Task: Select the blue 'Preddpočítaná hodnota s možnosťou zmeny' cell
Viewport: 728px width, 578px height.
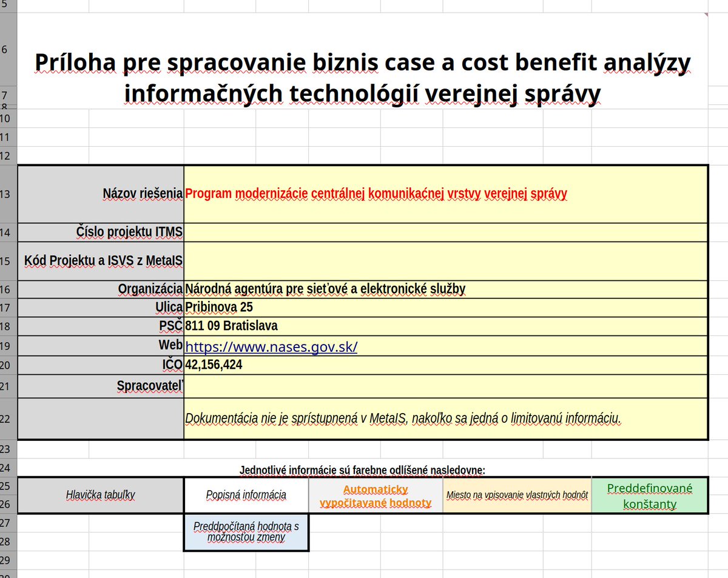Action: 246,533
